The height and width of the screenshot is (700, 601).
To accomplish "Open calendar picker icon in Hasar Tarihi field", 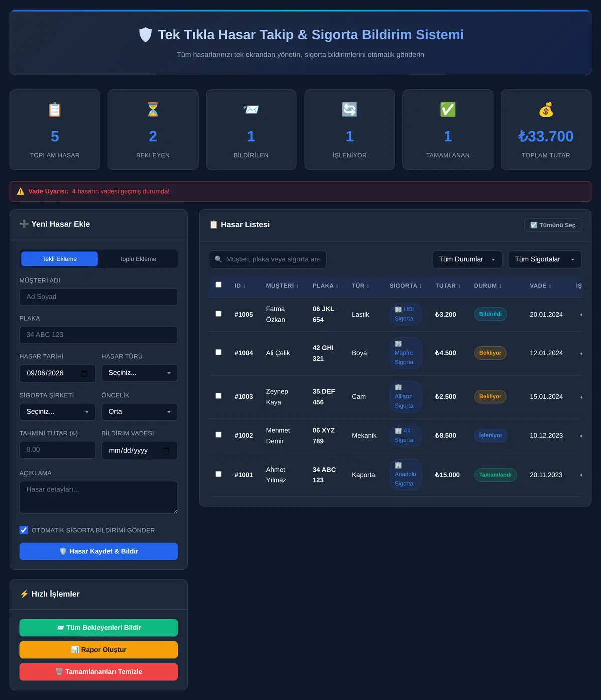I will [84, 373].
